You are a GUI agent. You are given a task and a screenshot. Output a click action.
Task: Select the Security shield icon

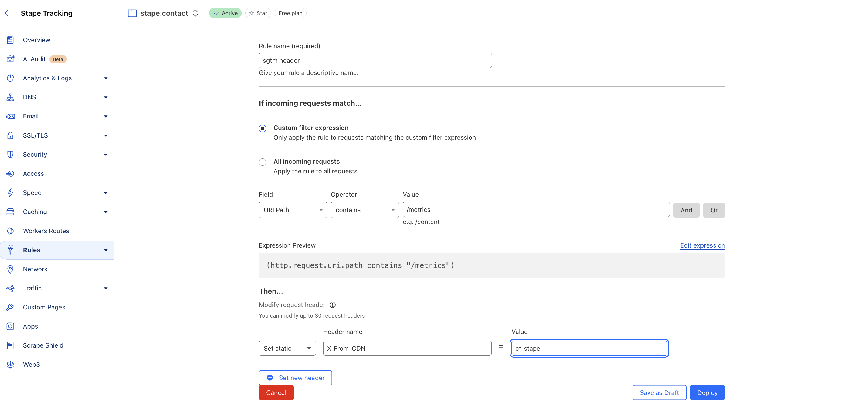pyautogui.click(x=10, y=154)
